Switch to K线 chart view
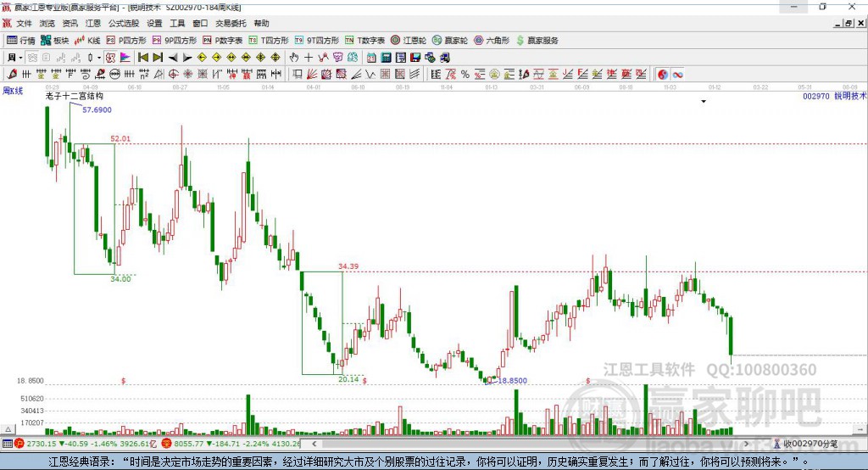Image resolution: width=868 pixels, height=470 pixels. click(87, 40)
